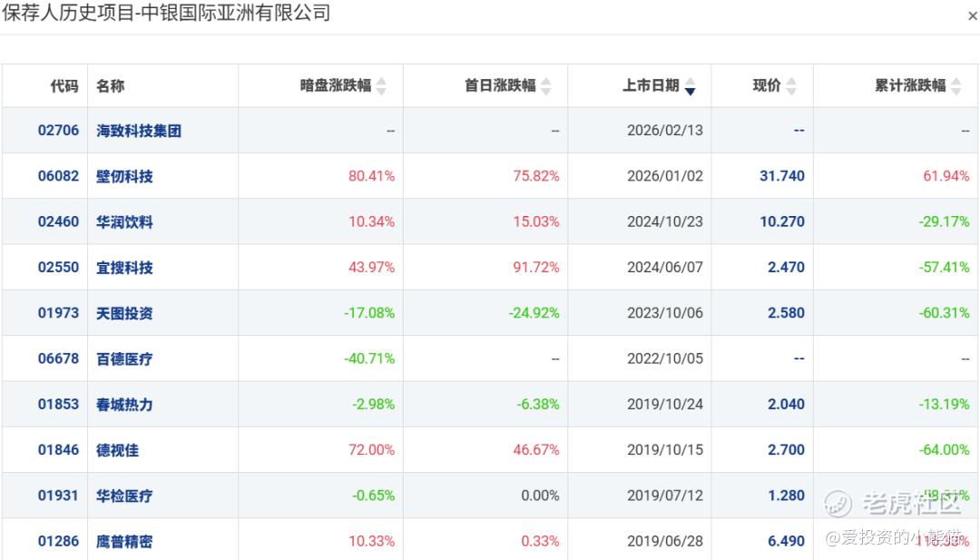Sort by 现价 column arrows
The image size is (980, 560).
791,85
